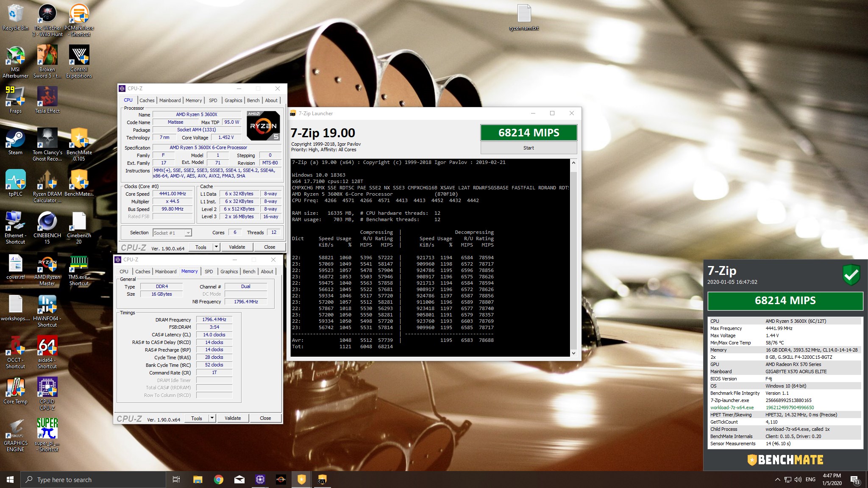The height and width of the screenshot is (488, 868).
Task: Open Tom Clancy's Ghost Recon icon
Action: [x=47, y=145]
